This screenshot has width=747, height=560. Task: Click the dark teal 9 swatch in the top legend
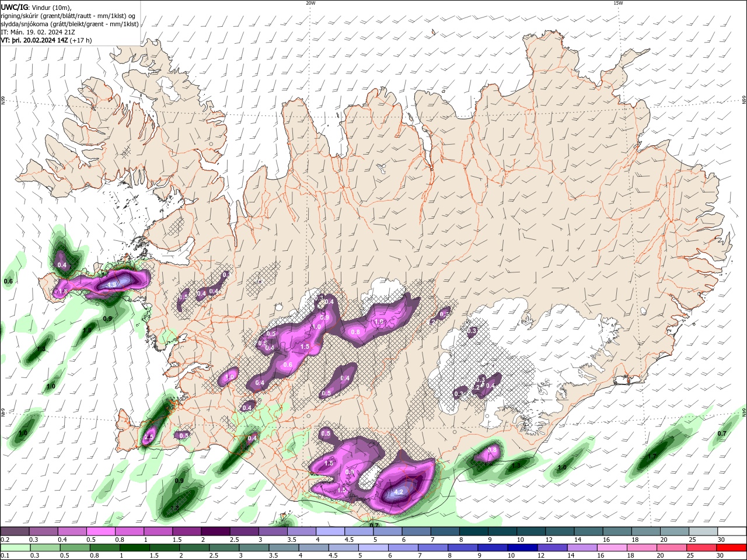(x=502, y=531)
